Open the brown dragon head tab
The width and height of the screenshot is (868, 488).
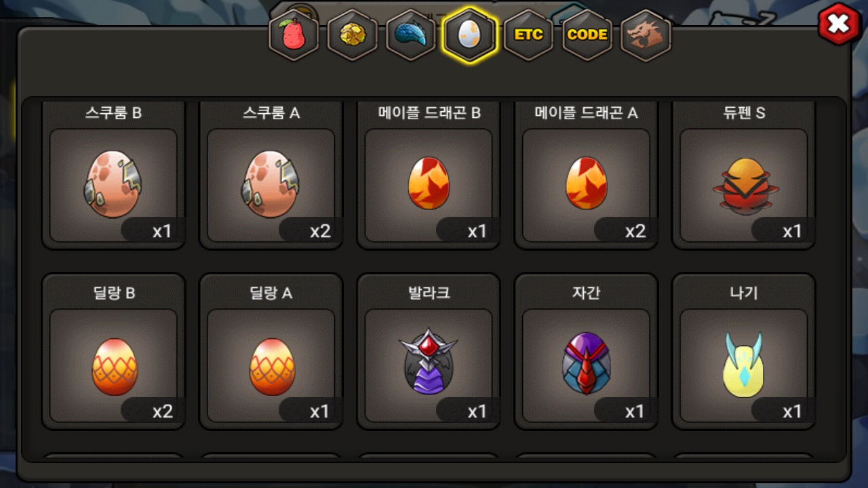coord(646,35)
